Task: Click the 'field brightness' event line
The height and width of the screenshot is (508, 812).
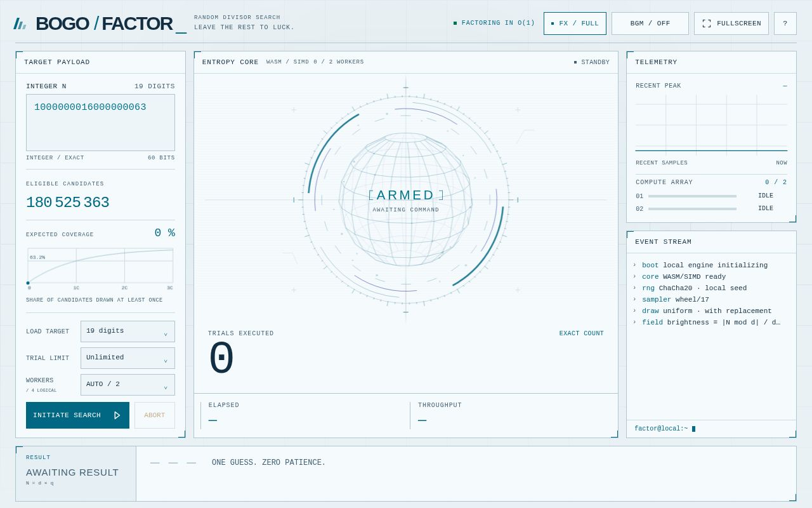Action: (x=710, y=323)
